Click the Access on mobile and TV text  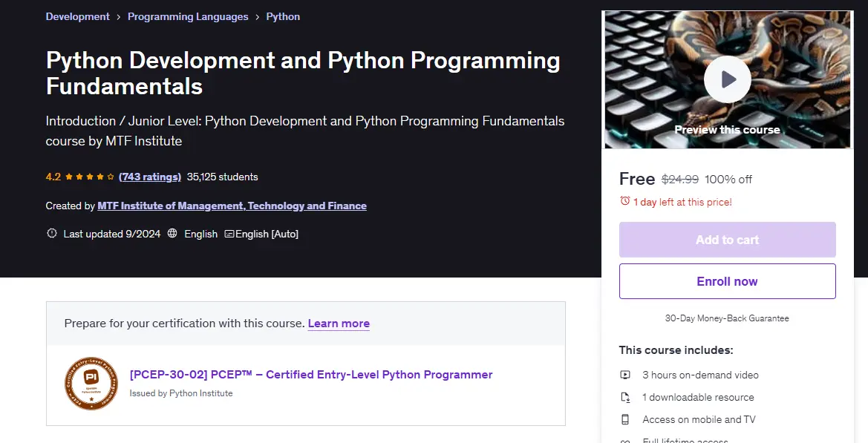point(699,420)
